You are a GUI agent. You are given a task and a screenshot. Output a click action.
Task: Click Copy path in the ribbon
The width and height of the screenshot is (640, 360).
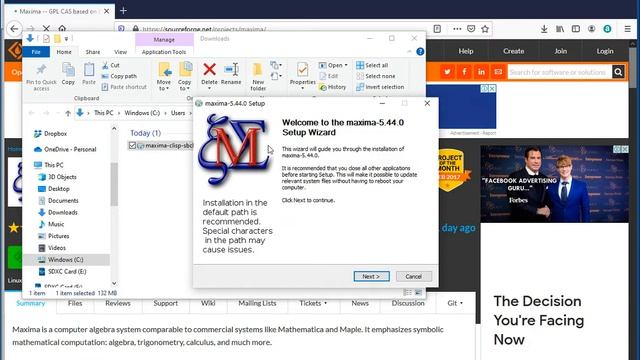pos(119,76)
